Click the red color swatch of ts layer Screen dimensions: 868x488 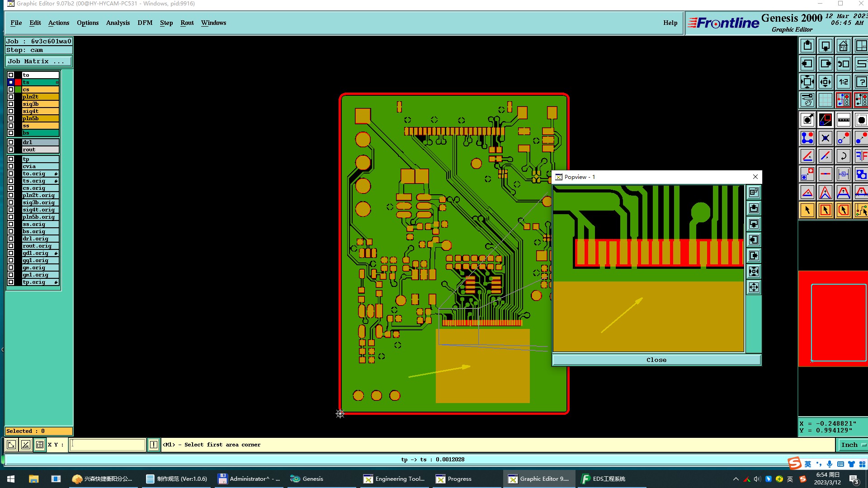18,82
